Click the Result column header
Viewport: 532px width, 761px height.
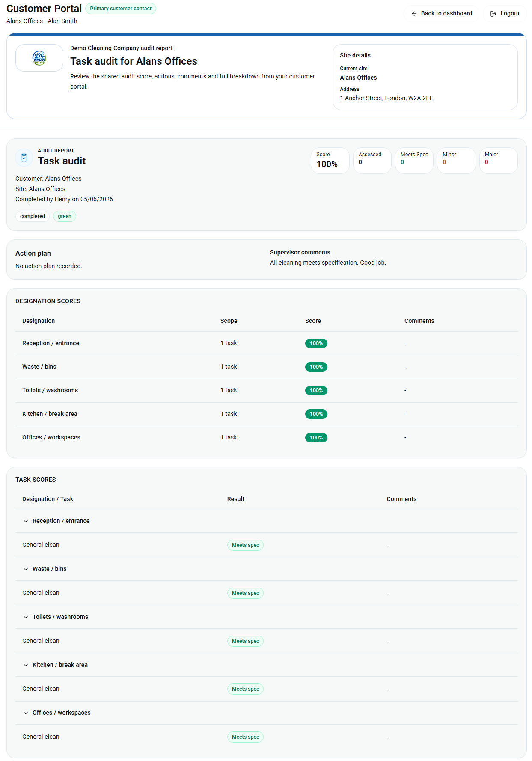point(236,499)
